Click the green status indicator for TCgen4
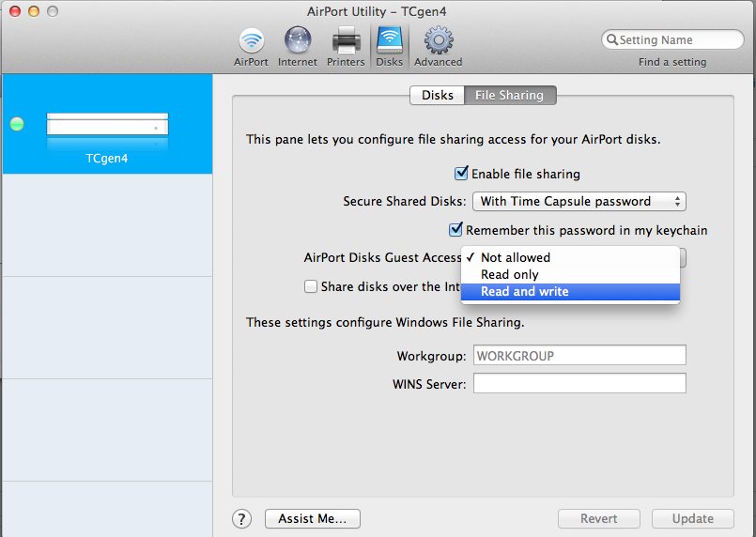 point(17,124)
